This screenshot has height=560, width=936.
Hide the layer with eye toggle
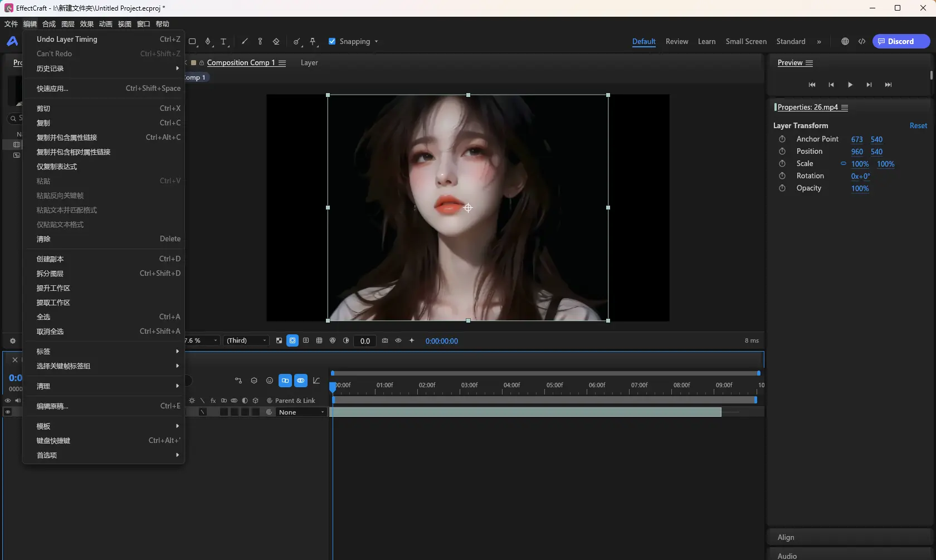pos(8,412)
